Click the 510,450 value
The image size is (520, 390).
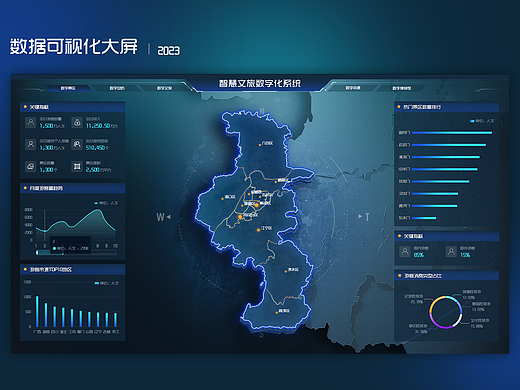click(x=95, y=147)
